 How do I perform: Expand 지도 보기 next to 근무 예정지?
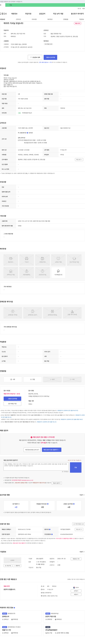pyautogui.click(x=79, y=159)
